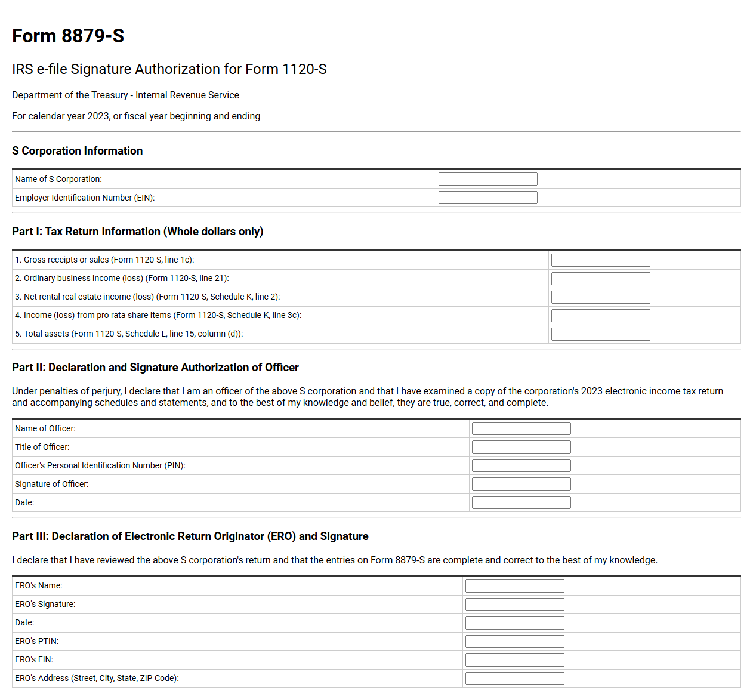Focus the Gross receipts or sales field
This screenshot has width=753, height=700.
600,260
